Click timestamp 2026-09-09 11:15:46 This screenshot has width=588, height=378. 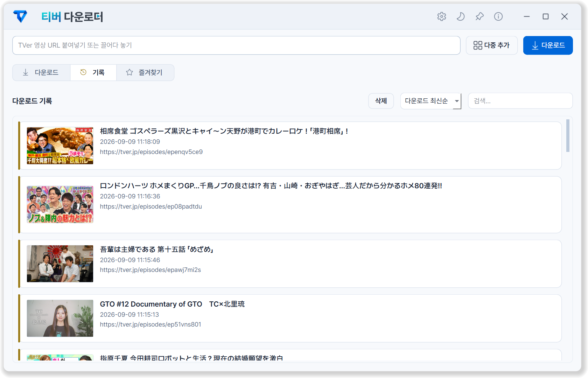tap(130, 260)
